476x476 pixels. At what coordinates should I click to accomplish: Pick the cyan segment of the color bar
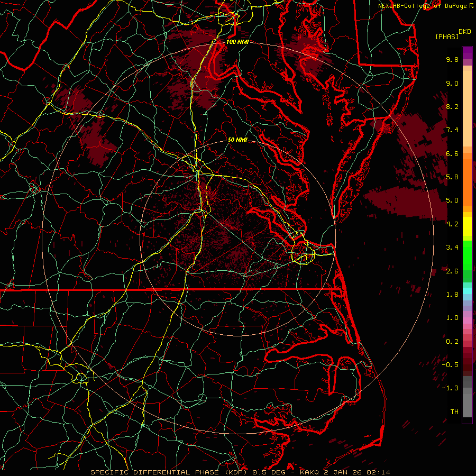click(467, 291)
